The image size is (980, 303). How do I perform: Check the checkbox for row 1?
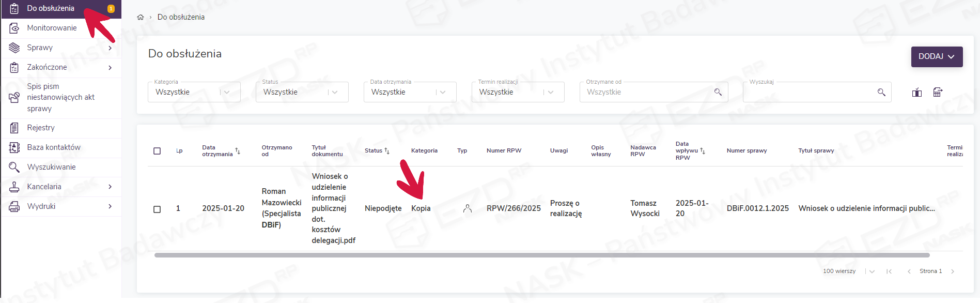tap(157, 209)
